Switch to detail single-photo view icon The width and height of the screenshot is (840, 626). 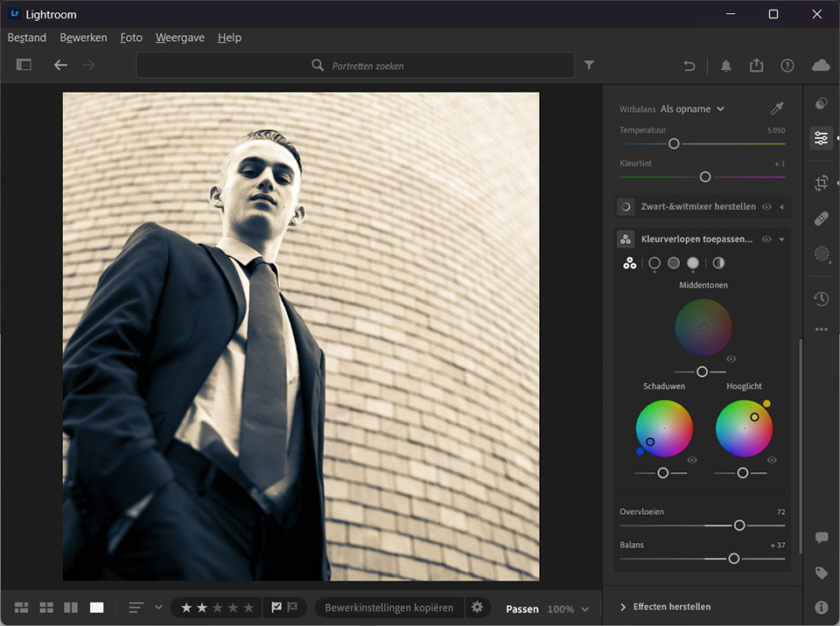point(96,608)
